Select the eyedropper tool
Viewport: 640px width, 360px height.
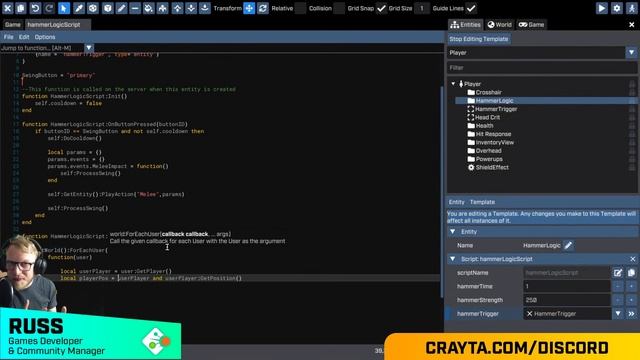[x=78, y=8]
